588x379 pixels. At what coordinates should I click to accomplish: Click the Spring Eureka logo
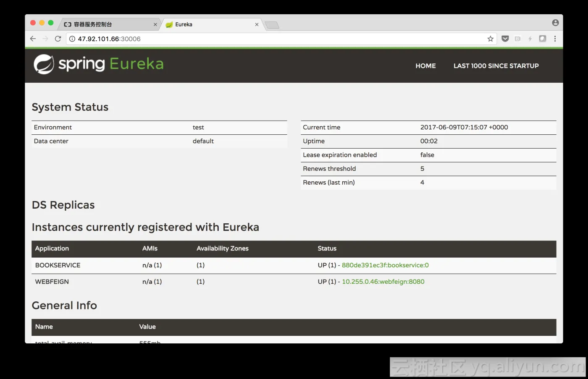[99, 64]
